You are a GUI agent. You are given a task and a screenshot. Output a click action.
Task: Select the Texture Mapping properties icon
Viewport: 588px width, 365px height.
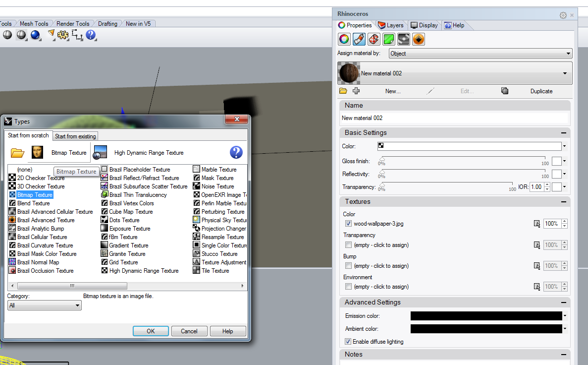pyautogui.click(x=374, y=39)
